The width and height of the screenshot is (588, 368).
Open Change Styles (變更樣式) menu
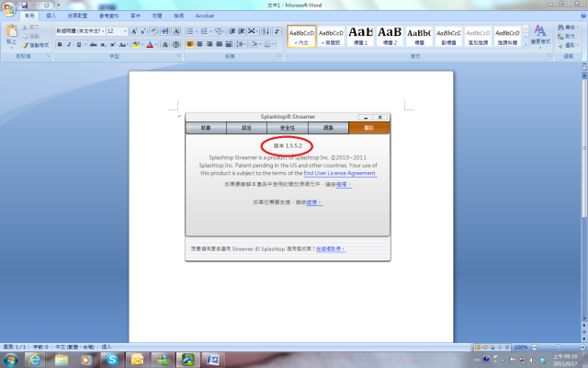(540, 35)
